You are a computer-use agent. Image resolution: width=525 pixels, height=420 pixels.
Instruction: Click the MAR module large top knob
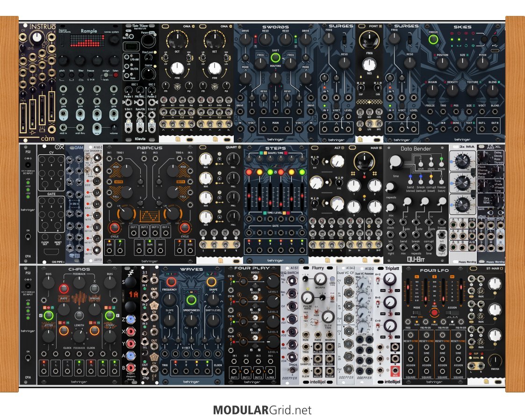(364, 161)
